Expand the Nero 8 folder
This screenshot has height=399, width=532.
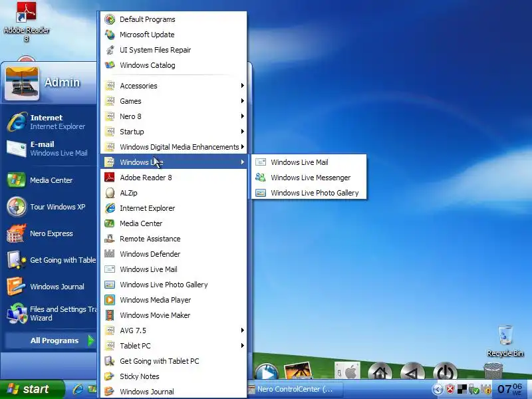[174, 116]
